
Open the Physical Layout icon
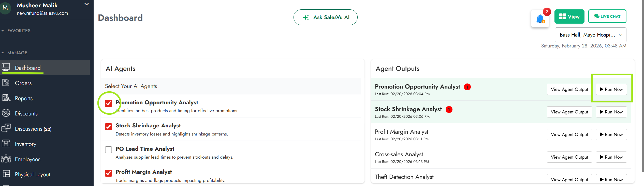[x=6, y=174]
